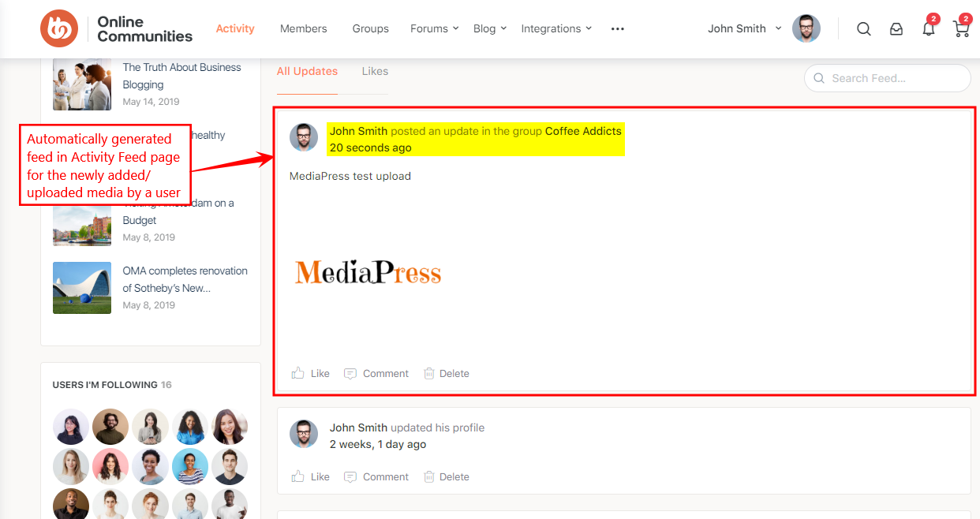Open the Forums dropdown menu
This screenshot has height=519, width=980.
tap(433, 28)
